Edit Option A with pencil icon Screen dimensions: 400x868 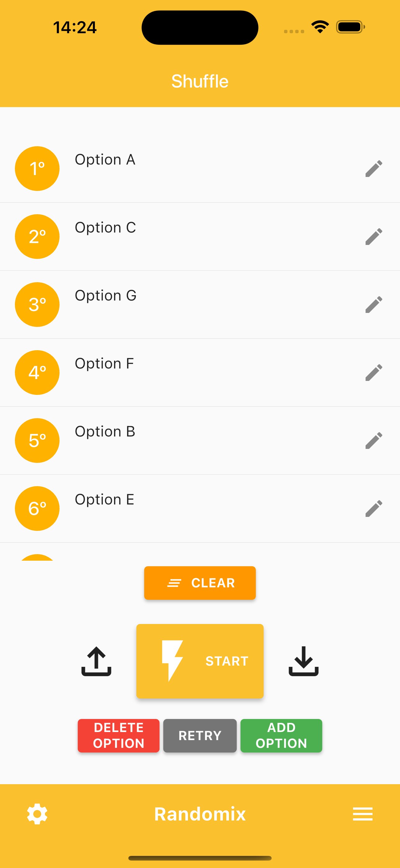[x=374, y=169]
